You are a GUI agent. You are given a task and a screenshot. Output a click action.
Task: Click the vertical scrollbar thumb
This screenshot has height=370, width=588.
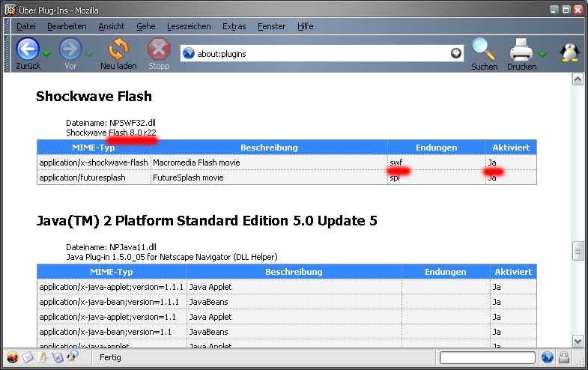click(x=578, y=251)
